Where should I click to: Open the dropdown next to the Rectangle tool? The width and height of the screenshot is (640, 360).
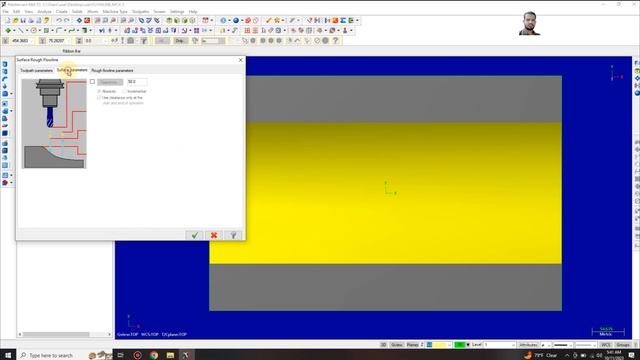tap(52, 31)
